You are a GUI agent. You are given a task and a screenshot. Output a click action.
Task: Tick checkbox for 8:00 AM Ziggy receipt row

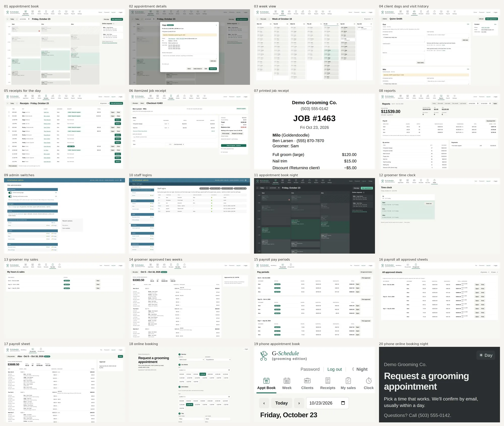pos(9,112)
